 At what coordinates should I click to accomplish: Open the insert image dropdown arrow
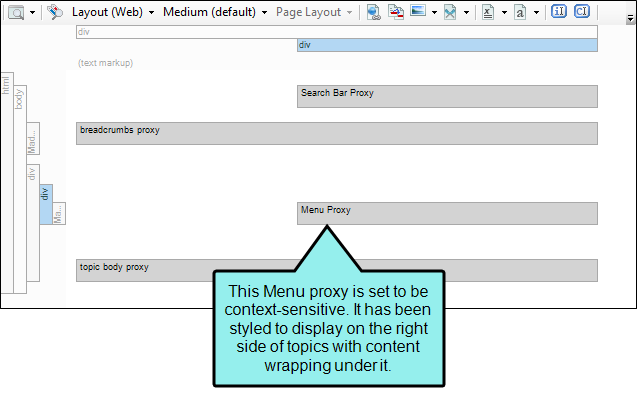click(x=434, y=13)
